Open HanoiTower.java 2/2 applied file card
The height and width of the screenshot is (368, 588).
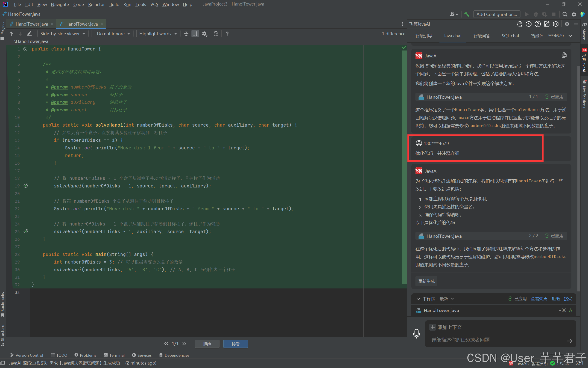491,236
